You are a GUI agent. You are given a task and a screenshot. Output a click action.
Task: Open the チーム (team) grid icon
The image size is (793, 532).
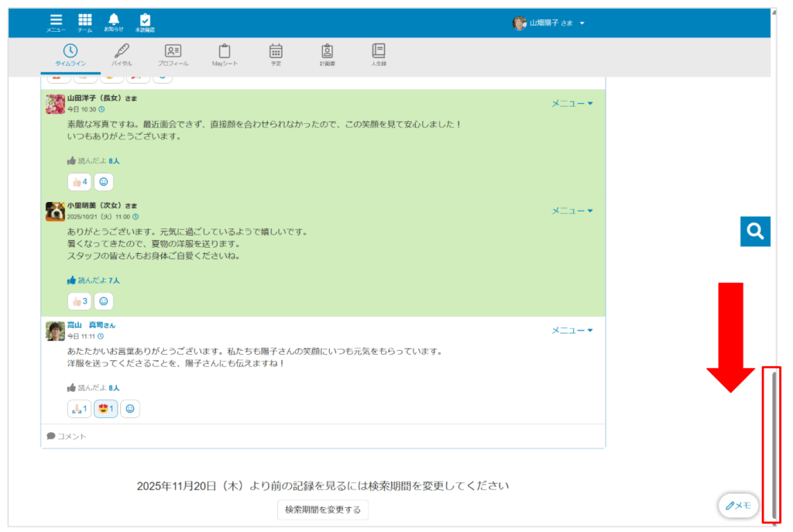tap(85, 21)
